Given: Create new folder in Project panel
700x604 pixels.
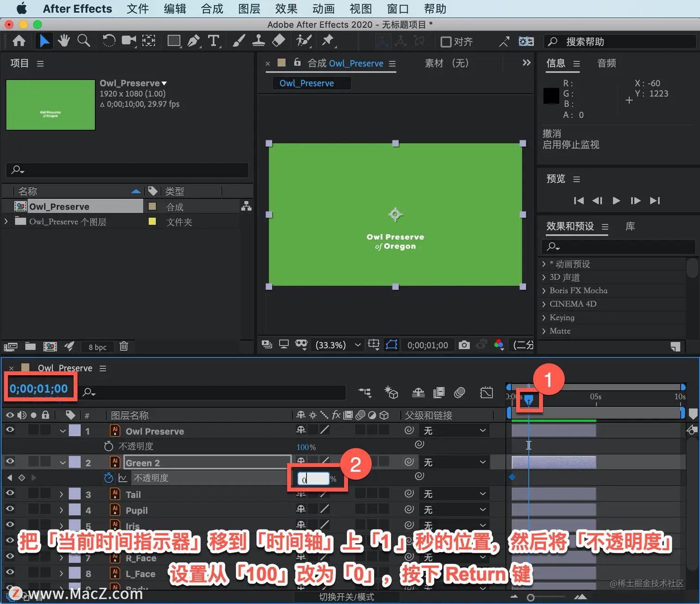Looking at the screenshot, I should pyautogui.click(x=31, y=346).
